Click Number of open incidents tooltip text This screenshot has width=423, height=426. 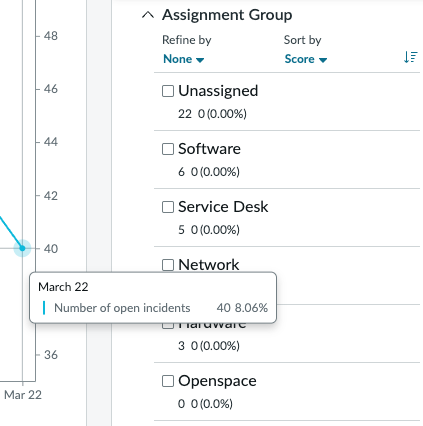pos(122,308)
